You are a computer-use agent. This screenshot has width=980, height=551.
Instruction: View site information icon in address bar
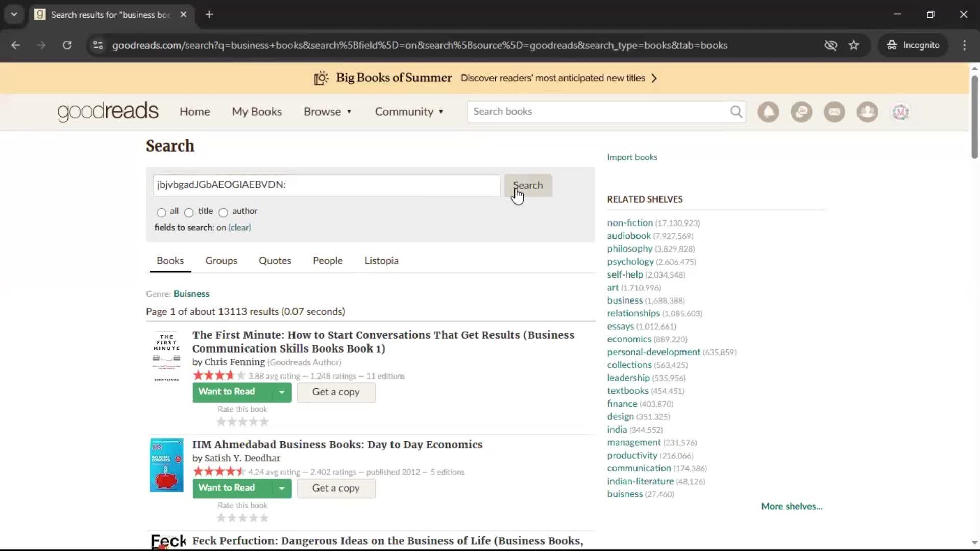[98, 45]
